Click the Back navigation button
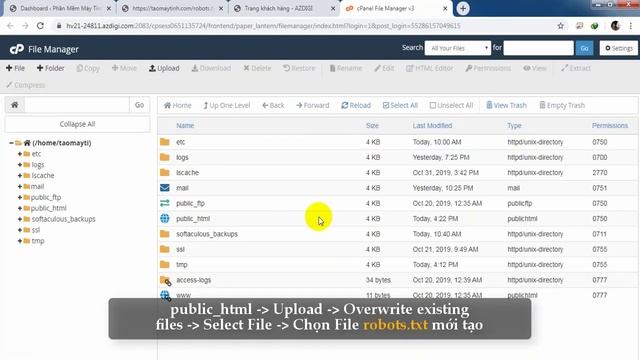 [273, 105]
